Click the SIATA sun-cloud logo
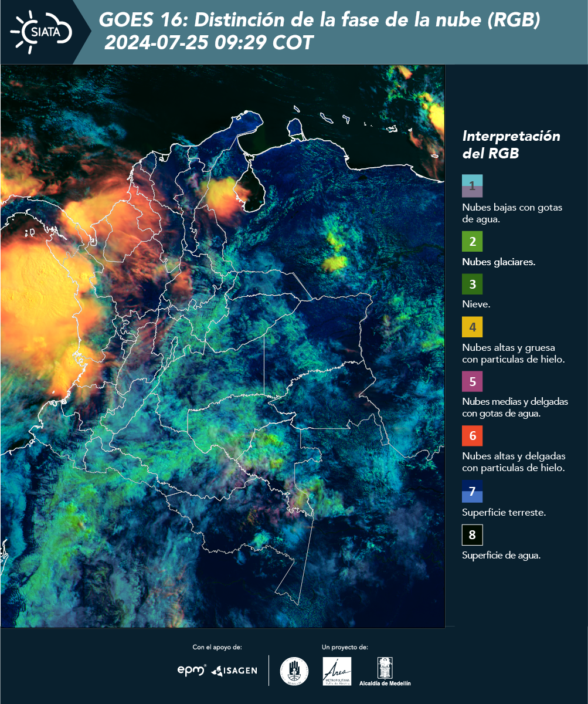 (41, 31)
